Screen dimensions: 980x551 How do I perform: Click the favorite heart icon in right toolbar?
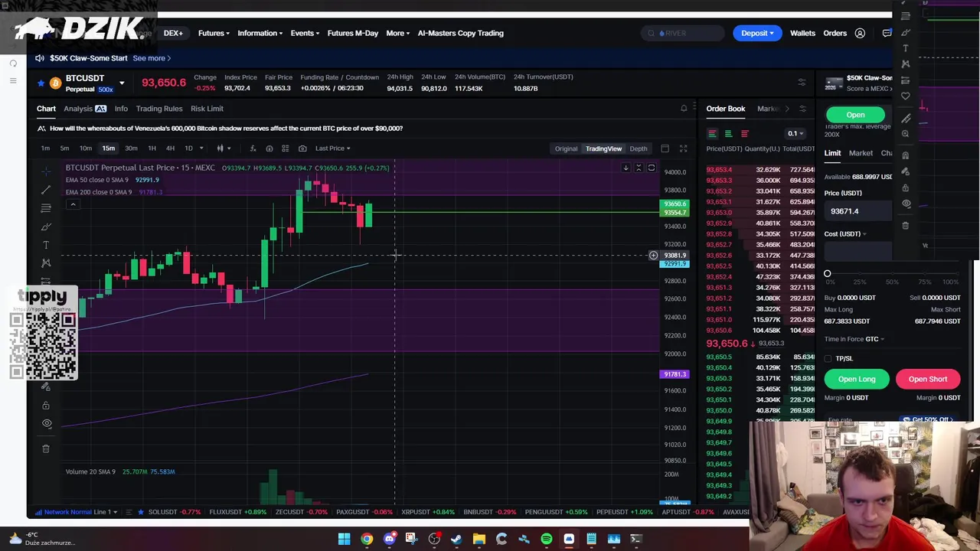[906, 96]
